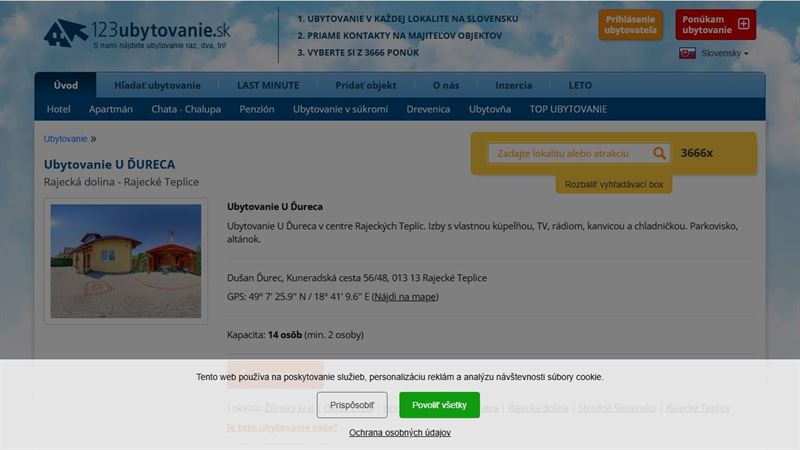The width and height of the screenshot is (800, 450).
Task: Click the 3666x results count
Action: (696, 153)
